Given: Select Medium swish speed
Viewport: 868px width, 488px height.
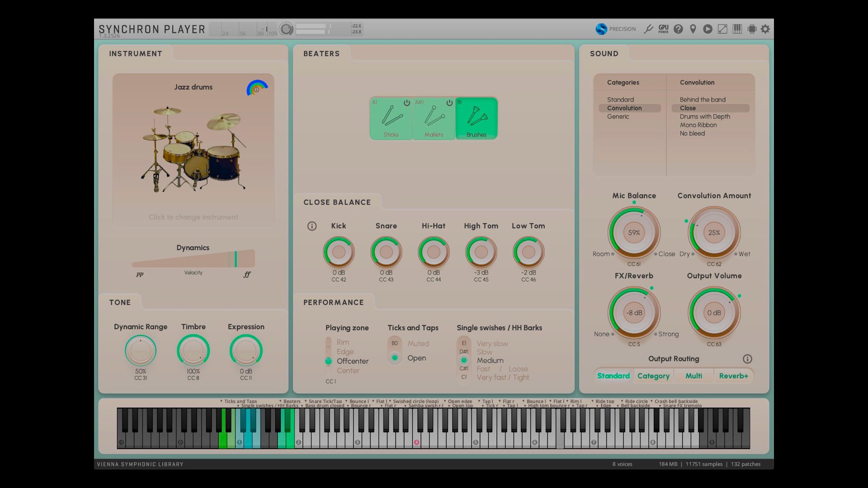Looking at the screenshot, I should tap(490, 361).
